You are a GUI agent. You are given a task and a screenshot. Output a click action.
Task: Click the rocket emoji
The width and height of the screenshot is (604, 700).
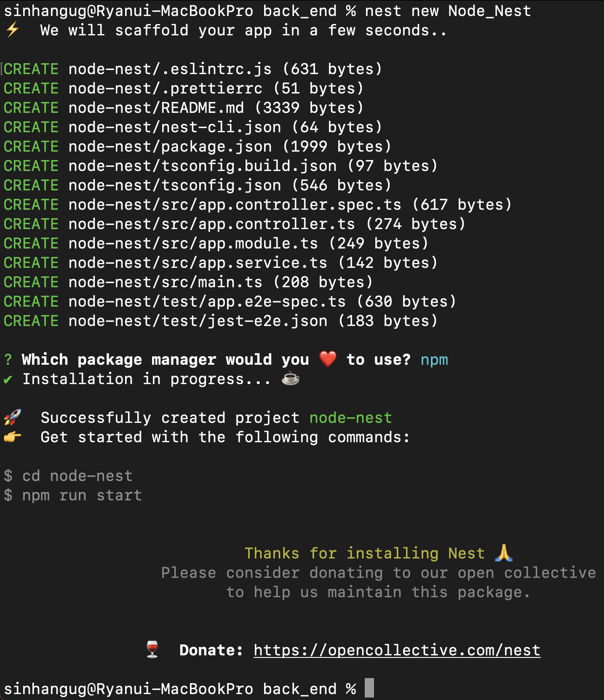[x=13, y=417]
